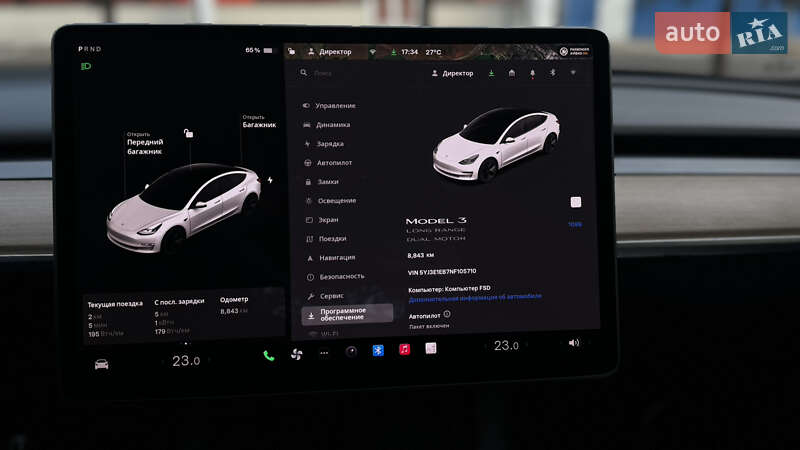Open the dashcam camera icon
Image resolution: width=800 pixels, height=450 pixels.
click(351, 351)
